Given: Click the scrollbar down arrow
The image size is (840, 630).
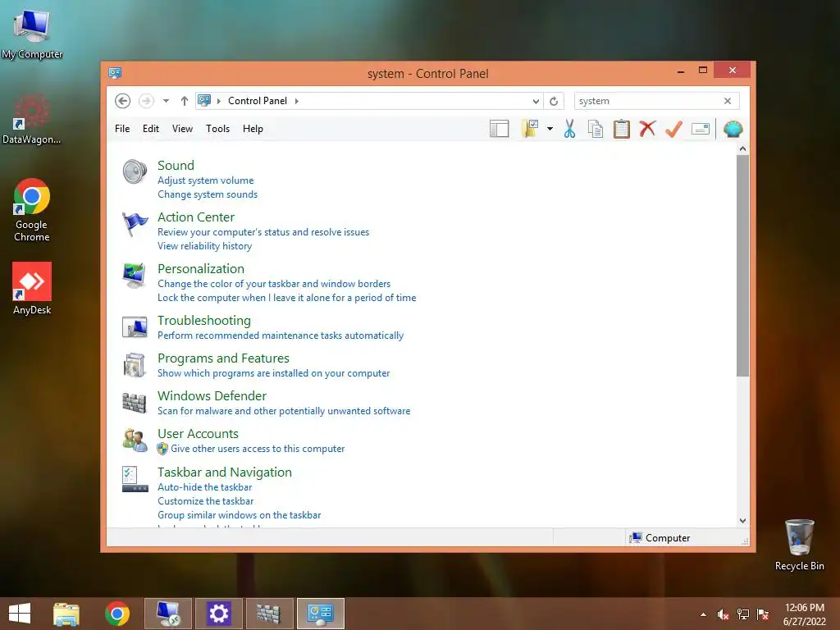Looking at the screenshot, I should pyautogui.click(x=742, y=521).
